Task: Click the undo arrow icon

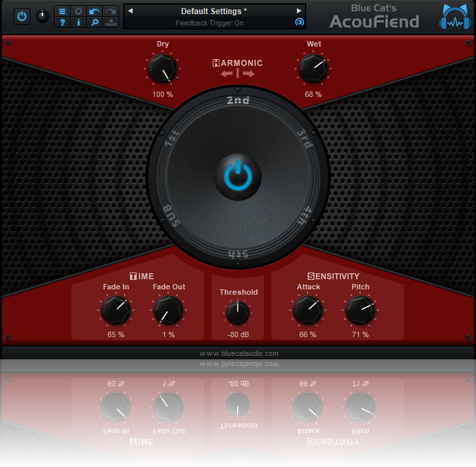Action: pos(94,11)
